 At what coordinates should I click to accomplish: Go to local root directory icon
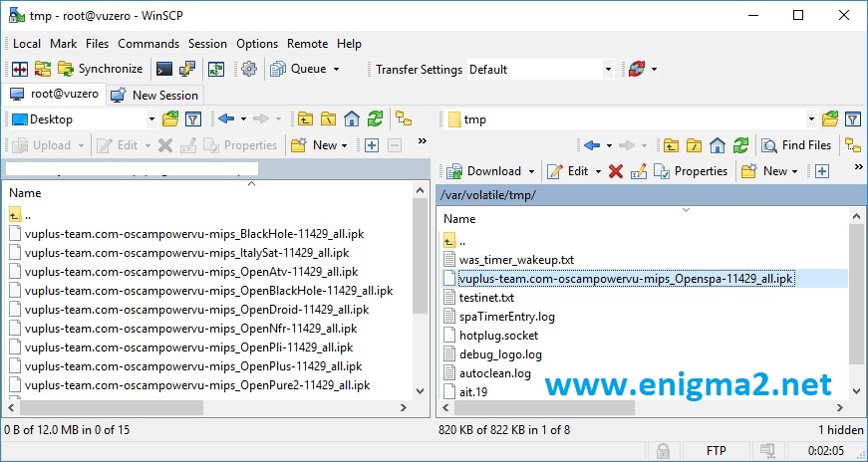pos(328,118)
